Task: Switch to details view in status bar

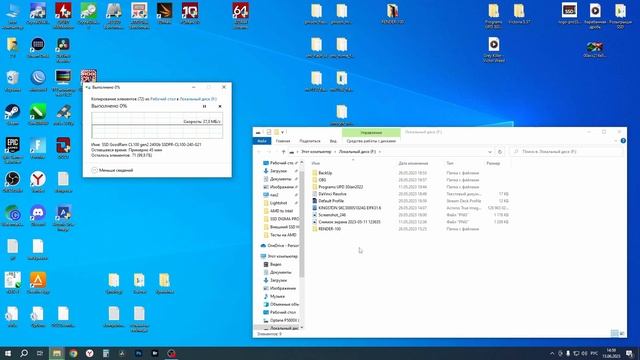Action: coord(614,333)
